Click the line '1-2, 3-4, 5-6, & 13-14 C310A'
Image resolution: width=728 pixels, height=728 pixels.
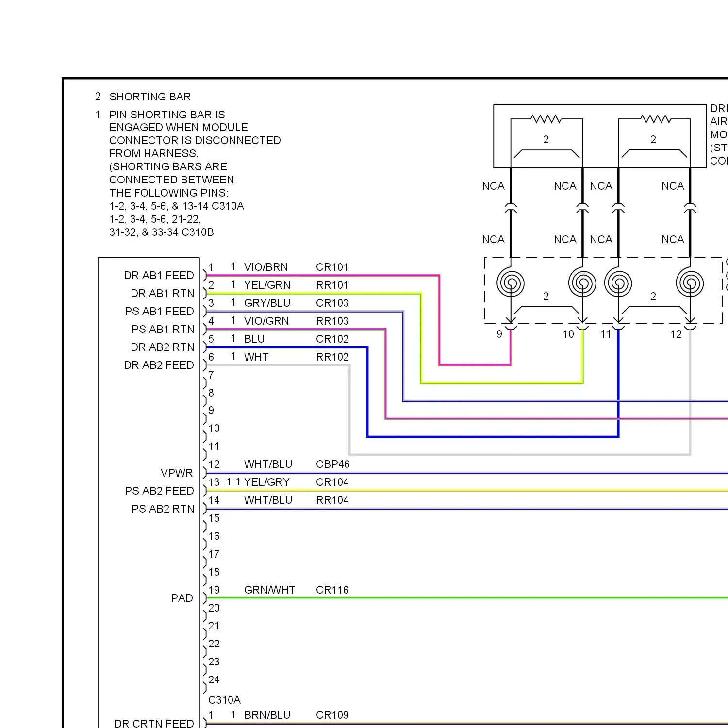pos(177,206)
